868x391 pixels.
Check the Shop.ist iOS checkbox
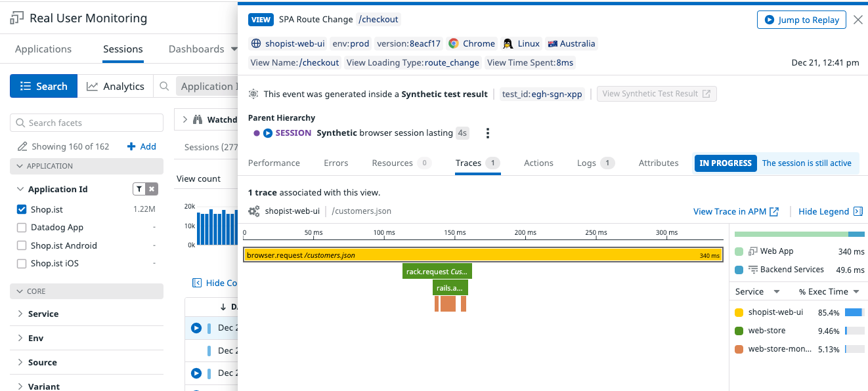point(22,264)
